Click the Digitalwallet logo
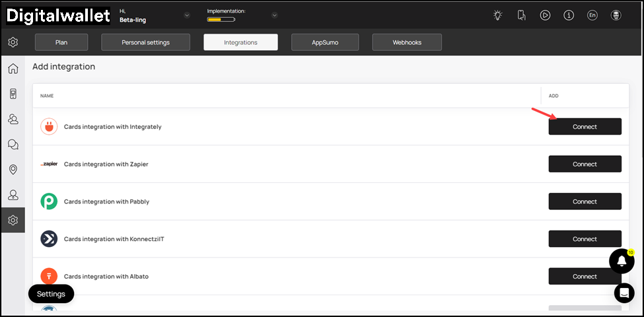 click(58, 16)
